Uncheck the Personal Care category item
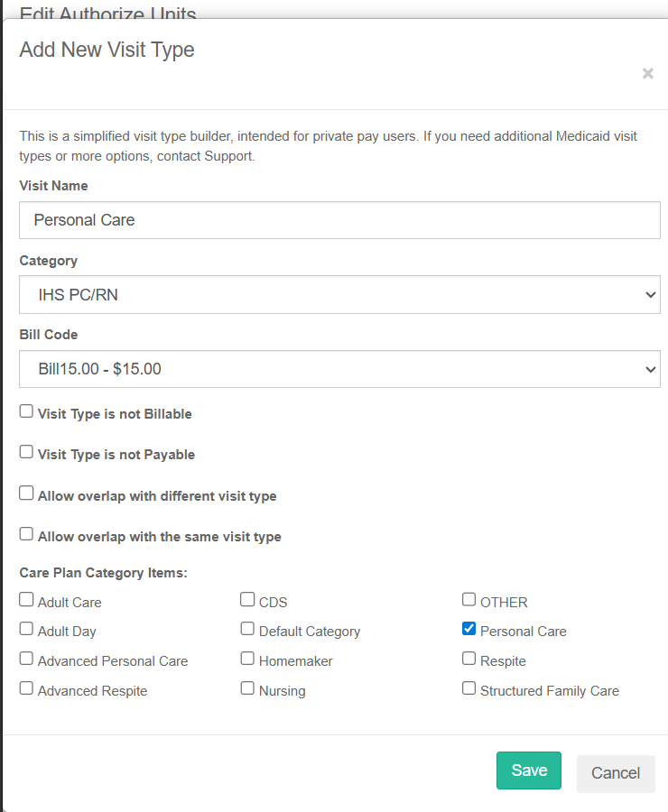668x812 pixels. point(469,630)
